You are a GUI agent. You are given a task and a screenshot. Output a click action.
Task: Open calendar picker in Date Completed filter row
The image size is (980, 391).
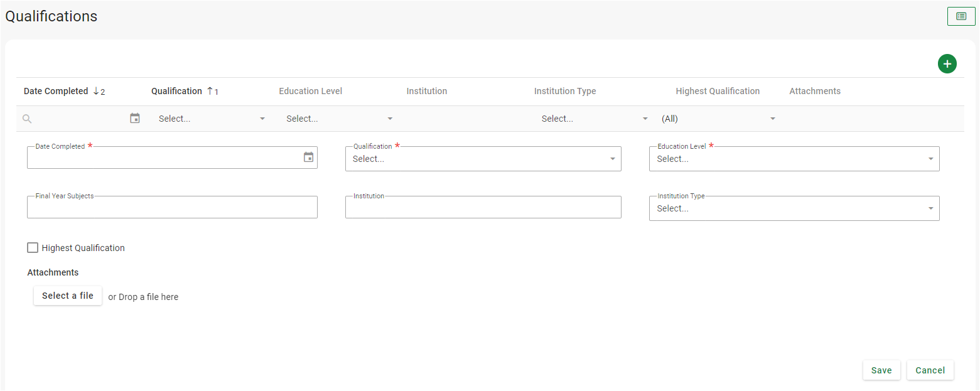tap(135, 118)
